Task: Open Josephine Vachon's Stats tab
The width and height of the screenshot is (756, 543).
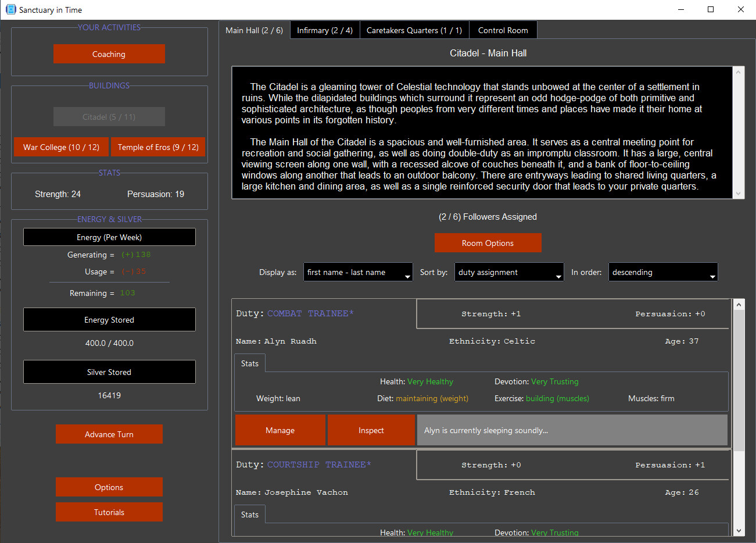Action: [250, 515]
